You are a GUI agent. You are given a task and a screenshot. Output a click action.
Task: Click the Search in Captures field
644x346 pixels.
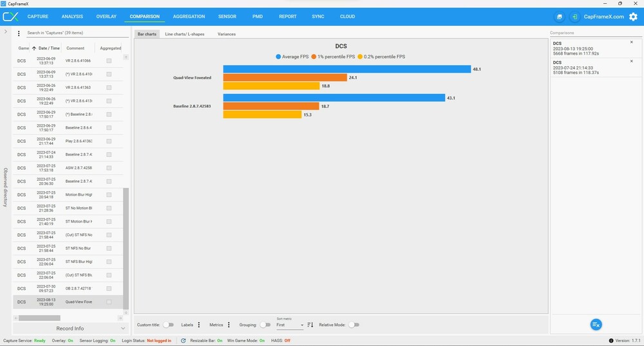click(77, 33)
